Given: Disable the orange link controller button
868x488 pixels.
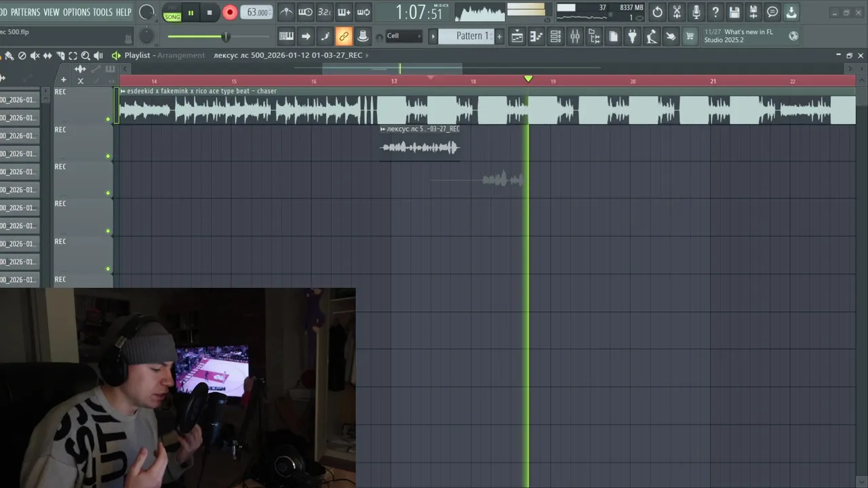Looking at the screenshot, I should click(x=344, y=36).
